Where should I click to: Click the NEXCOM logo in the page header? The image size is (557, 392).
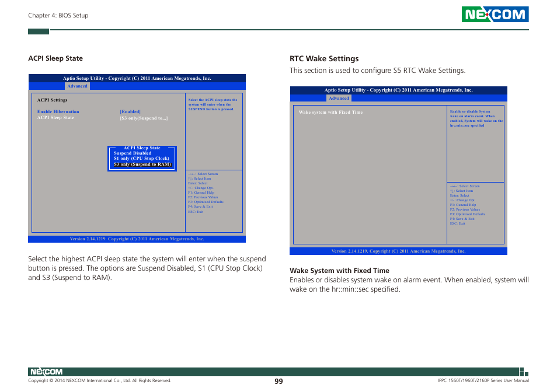[x=495, y=14]
